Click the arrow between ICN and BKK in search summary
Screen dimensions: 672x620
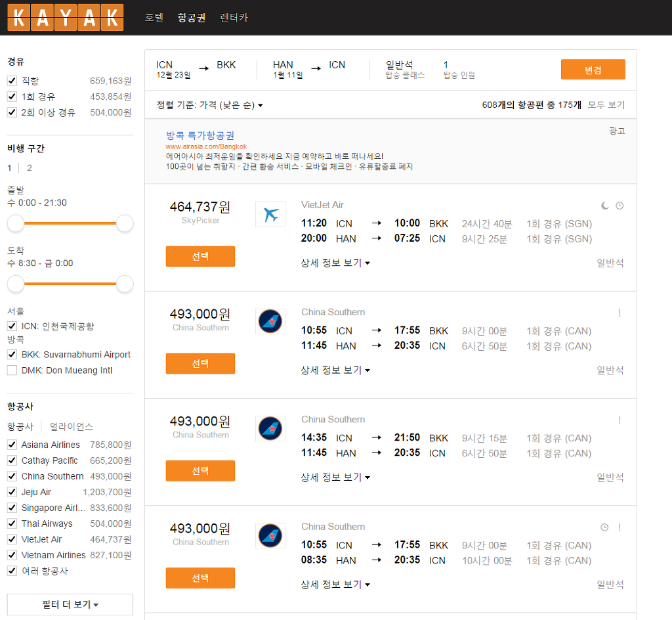[x=204, y=68]
